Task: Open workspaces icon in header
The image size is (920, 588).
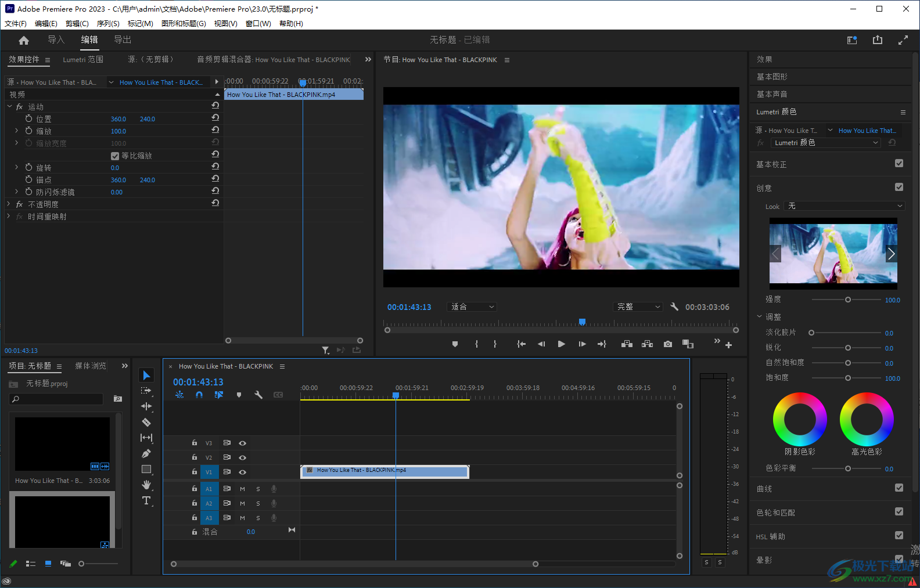Action: pyautogui.click(x=852, y=40)
